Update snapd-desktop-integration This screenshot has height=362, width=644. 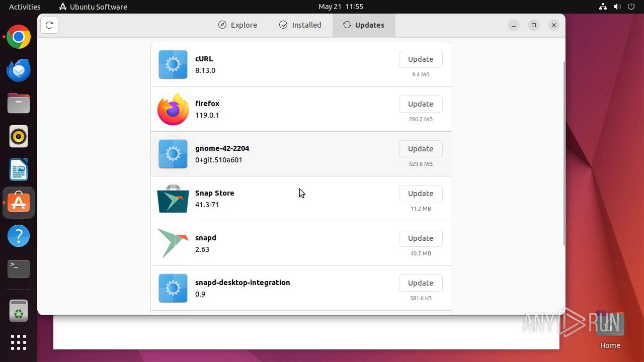pyautogui.click(x=421, y=283)
